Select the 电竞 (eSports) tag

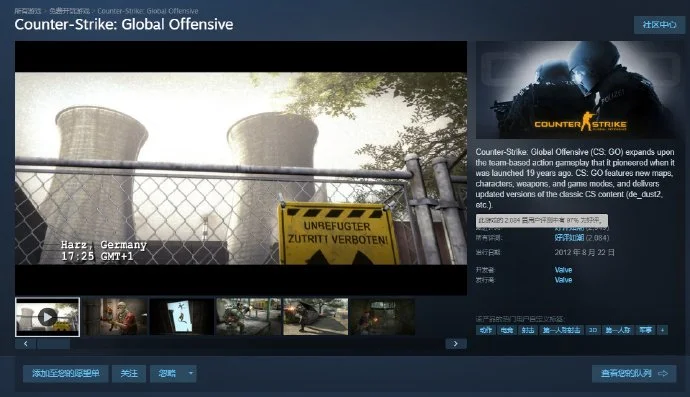coord(506,330)
